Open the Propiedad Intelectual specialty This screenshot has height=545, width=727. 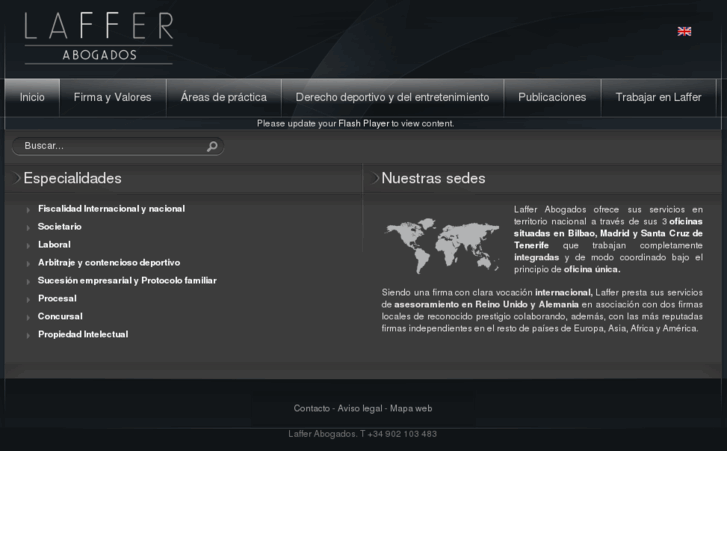coord(83,334)
